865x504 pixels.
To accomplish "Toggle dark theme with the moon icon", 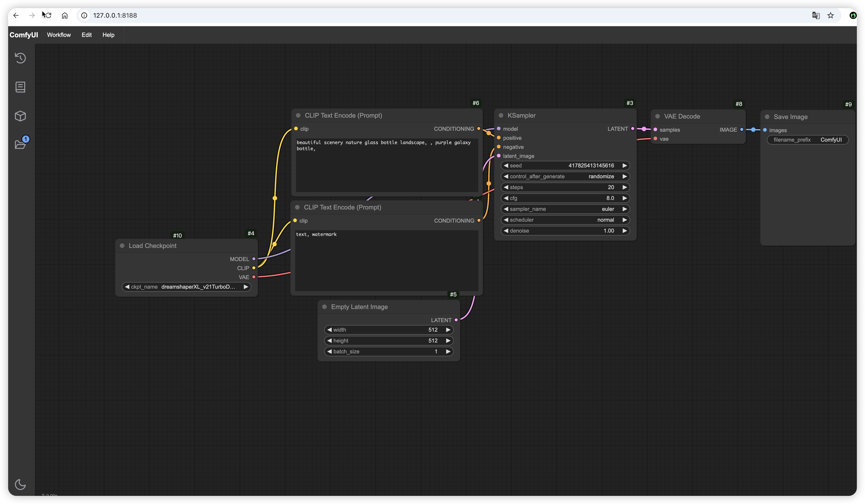I will [20, 484].
